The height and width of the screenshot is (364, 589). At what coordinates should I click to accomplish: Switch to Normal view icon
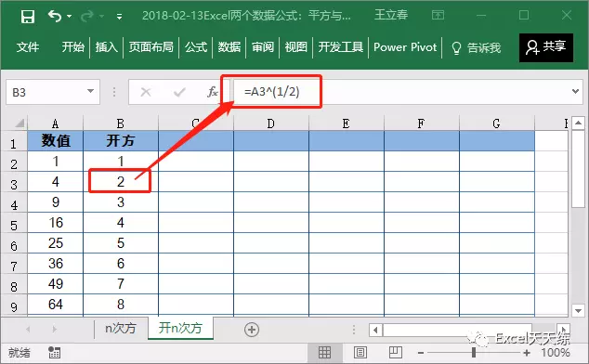pyautogui.click(x=324, y=352)
